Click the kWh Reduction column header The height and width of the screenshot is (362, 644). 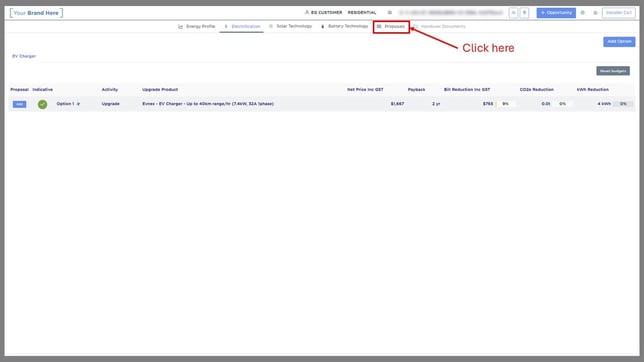click(x=593, y=90)
